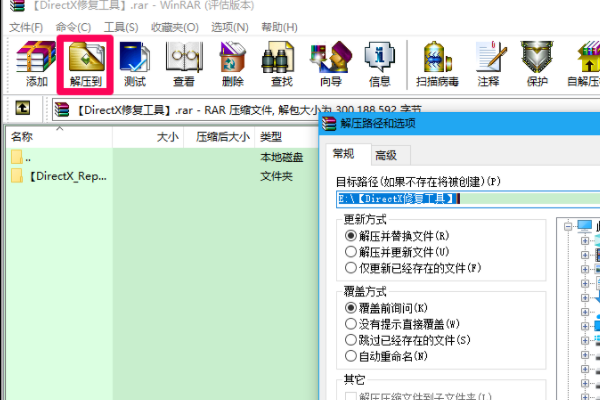Click the Extract To (解压到) icon
The width and height of the screenshot is (600, 400).
[x=85, y=64]
